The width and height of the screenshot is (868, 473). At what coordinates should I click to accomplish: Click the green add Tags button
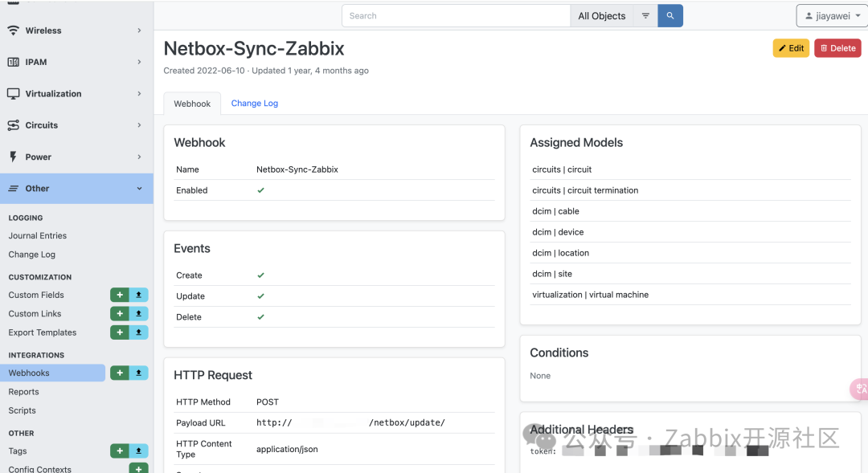119,451
